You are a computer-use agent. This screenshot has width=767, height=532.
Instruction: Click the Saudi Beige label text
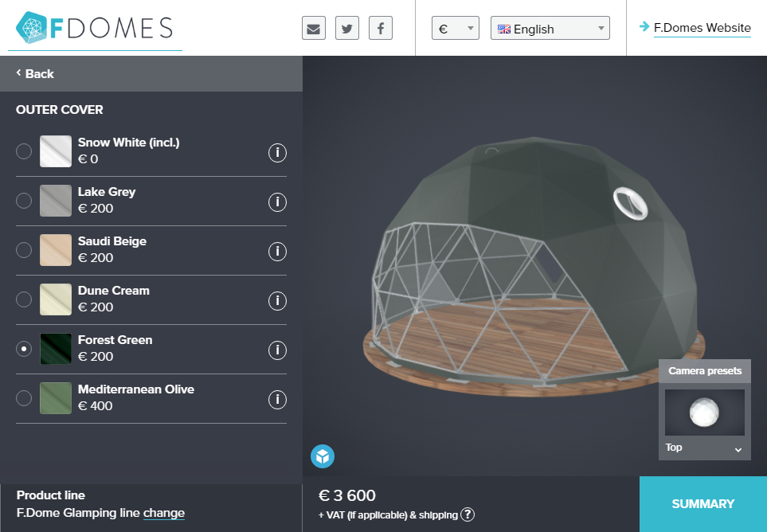click(112, 241)
